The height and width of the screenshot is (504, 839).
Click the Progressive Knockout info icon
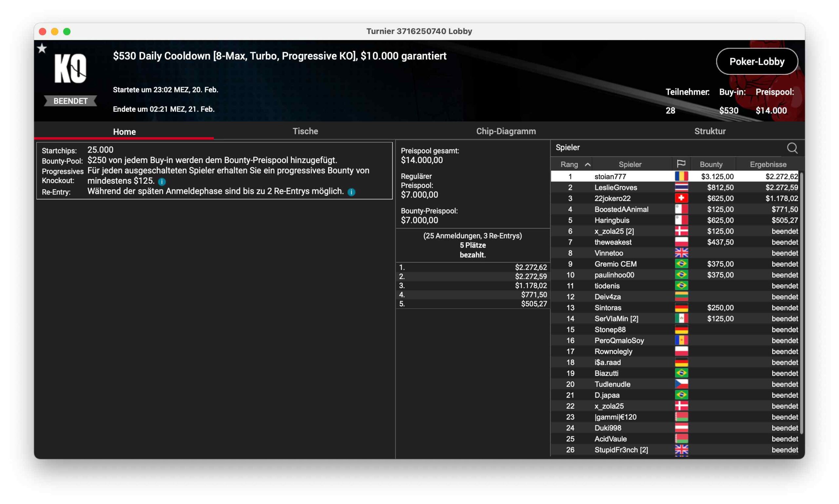(x=162, y=182)
